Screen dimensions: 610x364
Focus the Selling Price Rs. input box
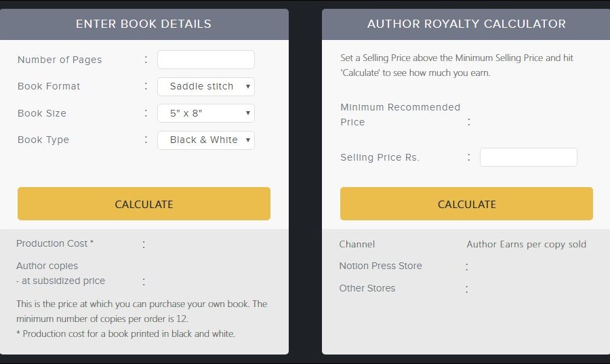pyautogui.click(x=528, y=157)
